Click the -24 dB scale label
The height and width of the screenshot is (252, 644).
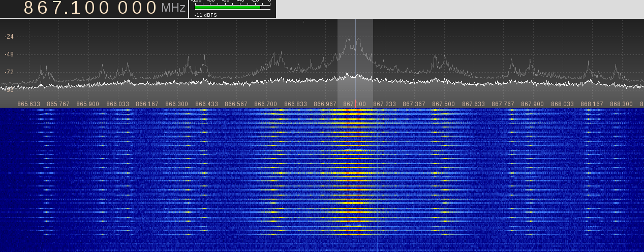[9, 37]
